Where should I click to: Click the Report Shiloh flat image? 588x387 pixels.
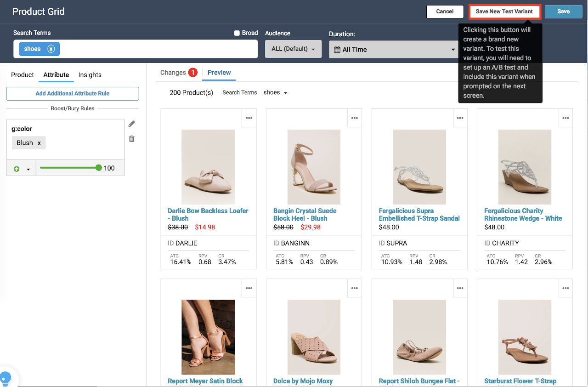(419, 337)
